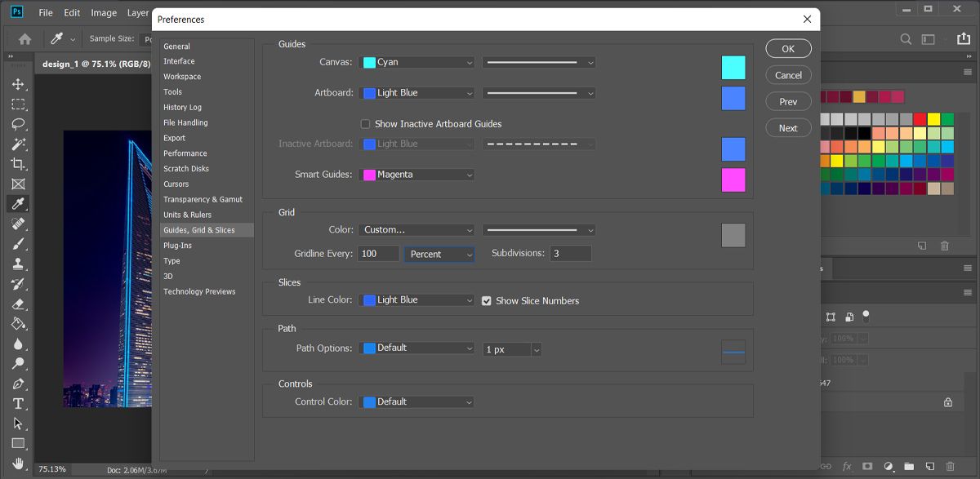The height and width of the screenshot is (479, 980).
Task: Enable Show Inactive Artboard Guides
Action: [365, 123]
